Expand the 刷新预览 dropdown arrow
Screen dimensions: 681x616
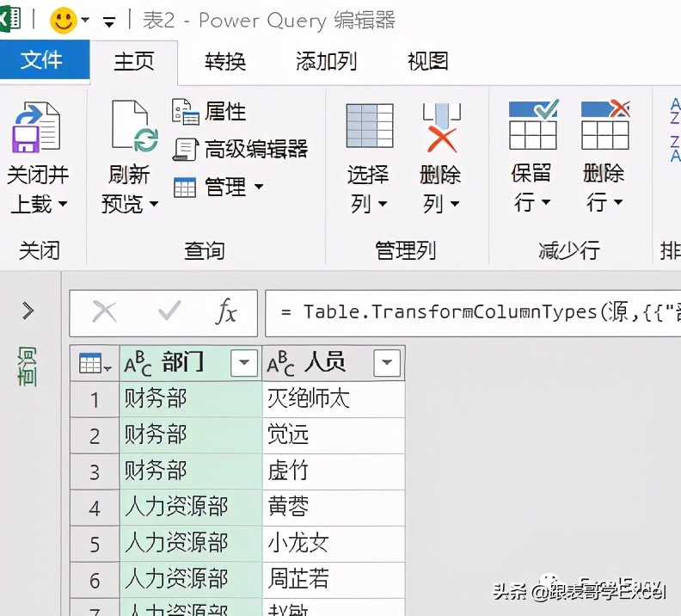(x=154, y=203)
